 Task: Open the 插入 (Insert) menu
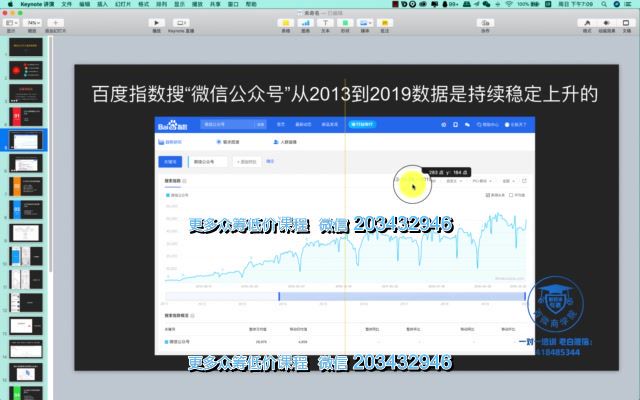[102, 4]
